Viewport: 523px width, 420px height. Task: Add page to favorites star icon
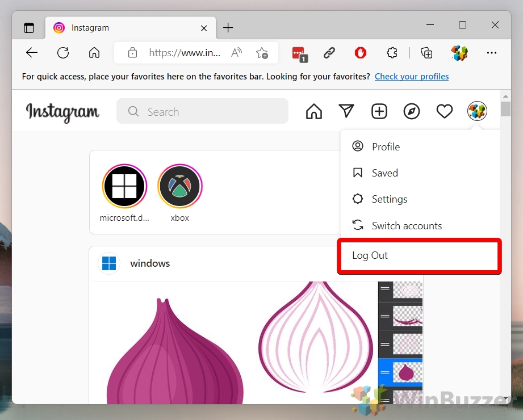[262, 53]
